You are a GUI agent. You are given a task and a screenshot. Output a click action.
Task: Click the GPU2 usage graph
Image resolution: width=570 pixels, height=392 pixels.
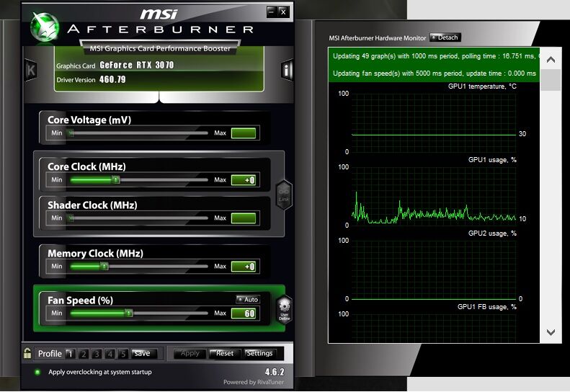tap(434, 269)
